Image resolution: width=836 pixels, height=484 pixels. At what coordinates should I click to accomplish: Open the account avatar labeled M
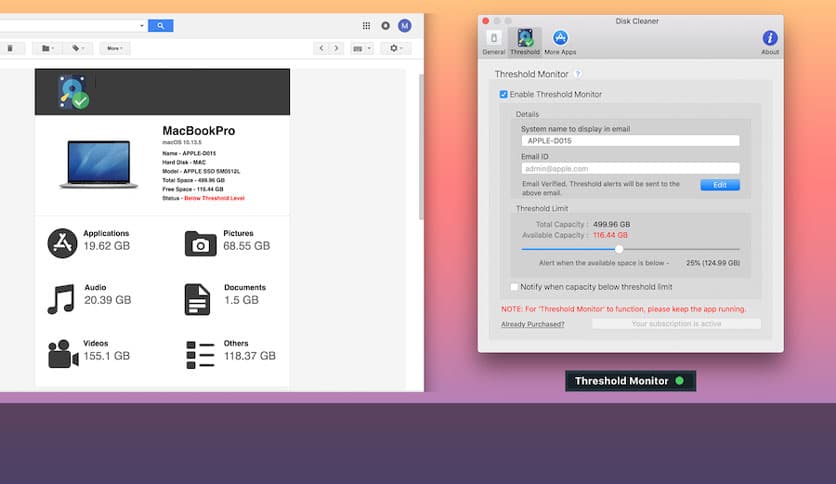pyautogui.click(x=405, y=26)
